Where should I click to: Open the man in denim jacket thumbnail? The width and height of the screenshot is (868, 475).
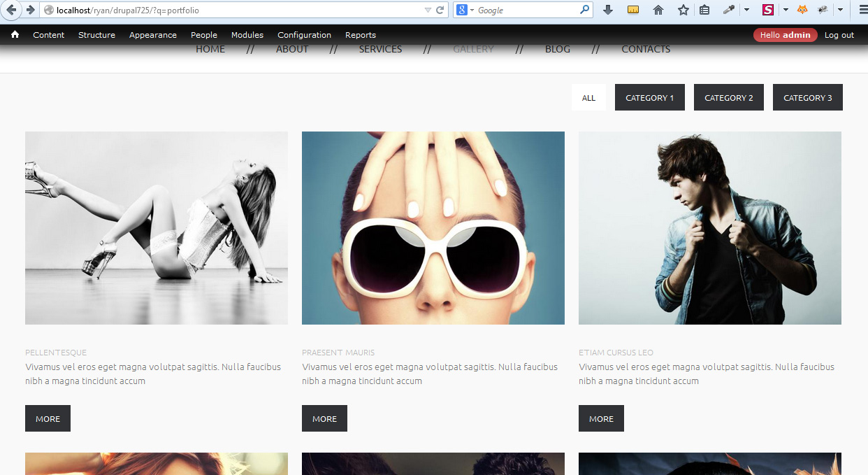coord(710,228)
